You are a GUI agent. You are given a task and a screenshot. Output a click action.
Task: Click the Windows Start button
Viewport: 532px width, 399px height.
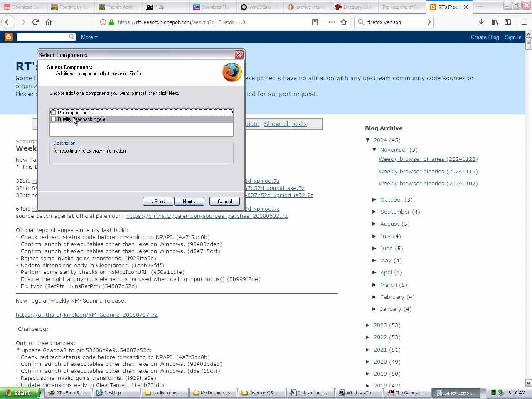[20, 393]
